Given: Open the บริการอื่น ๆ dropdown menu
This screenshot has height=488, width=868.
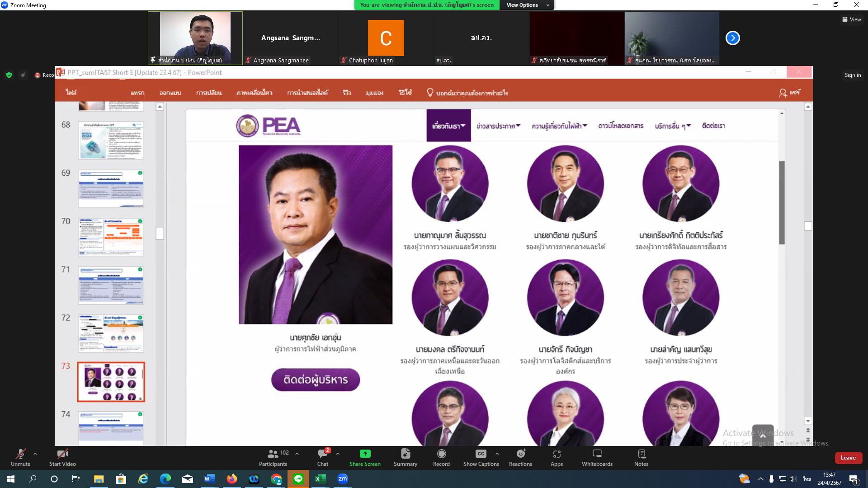Looking at the screenshot, I should coord(673,126).
